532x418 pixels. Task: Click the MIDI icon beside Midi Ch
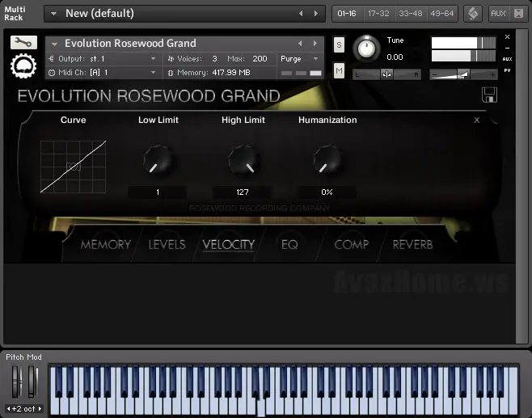pos(52,72)
